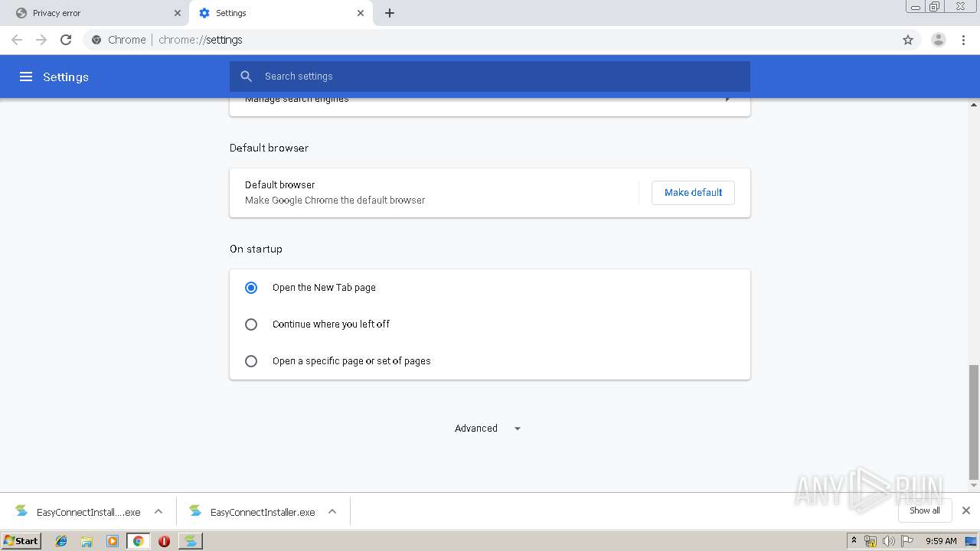Click the volume speaker tray icon
This screenshot has height=551, width=980.
pos(889,541)
